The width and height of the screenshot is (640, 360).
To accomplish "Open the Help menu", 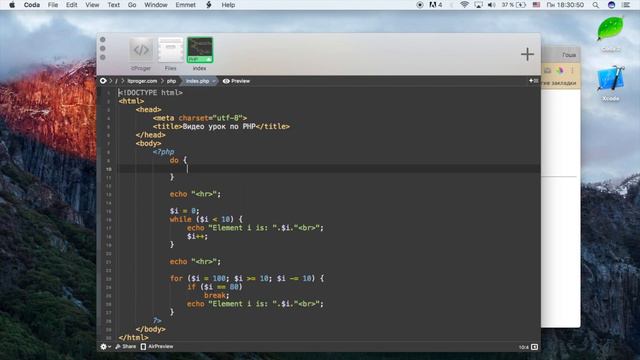I will coord(228,5).
